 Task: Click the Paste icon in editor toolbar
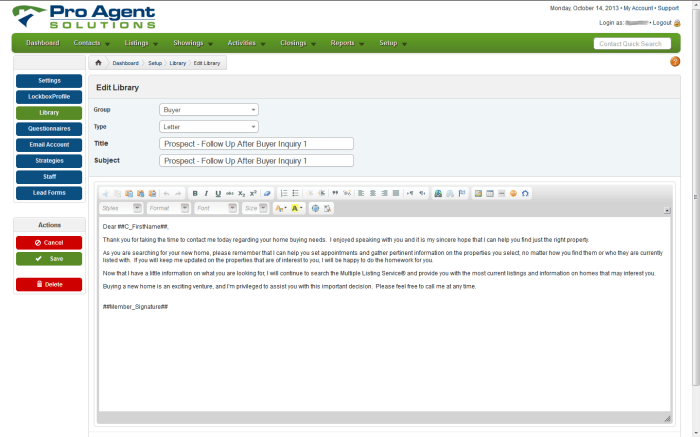[x=129, y=193]
